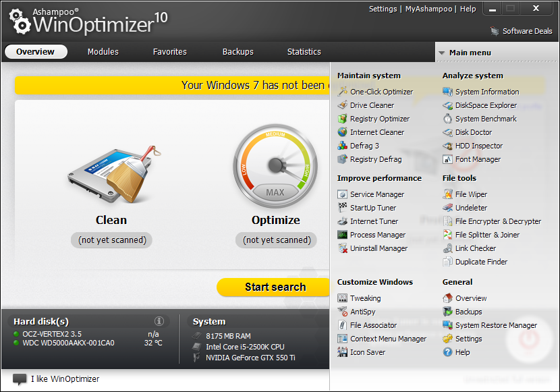Click the Icon Saver icon
The image size is (560, 392).
343,352
